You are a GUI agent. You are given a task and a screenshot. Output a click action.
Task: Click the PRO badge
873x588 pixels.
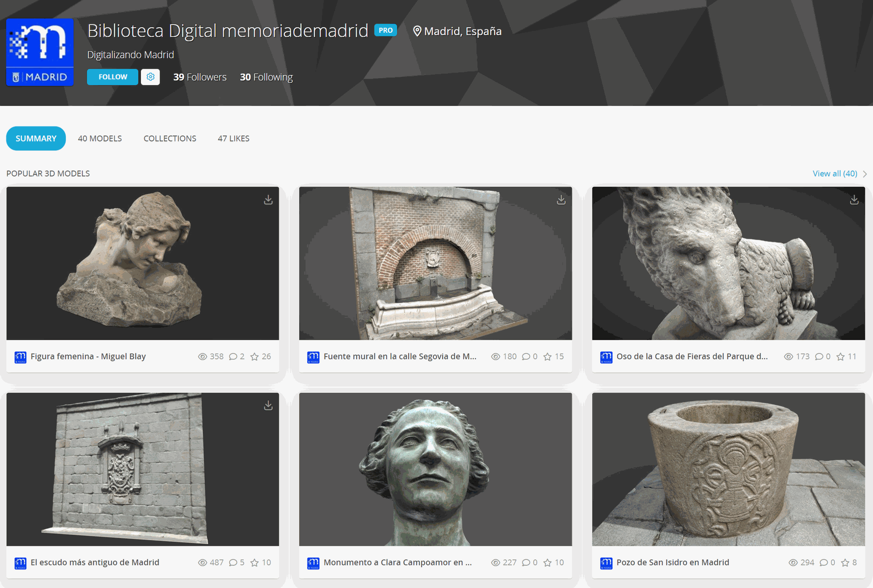tap(386, 30)
